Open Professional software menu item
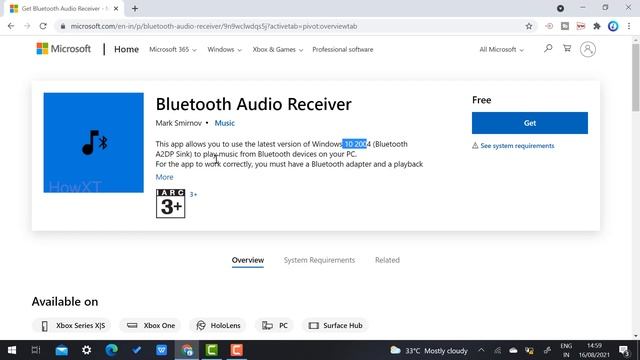This screenshot has width=640, height=360. point(342,49)
